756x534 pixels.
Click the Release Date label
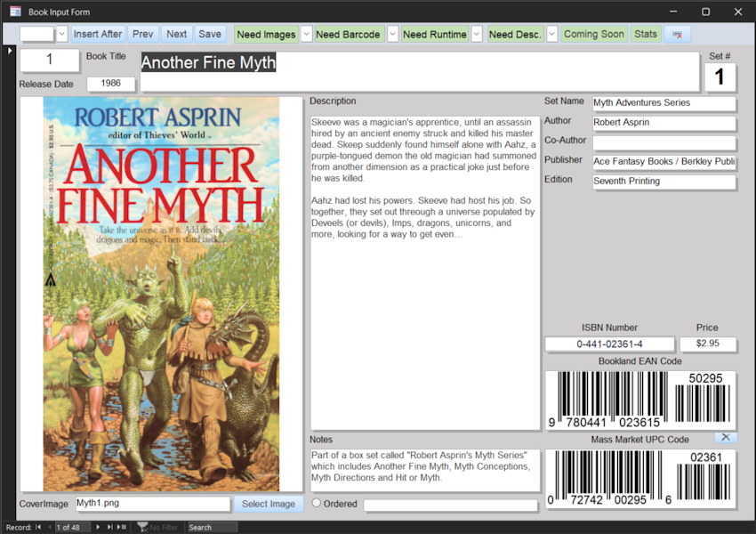(x=46, y=84)
